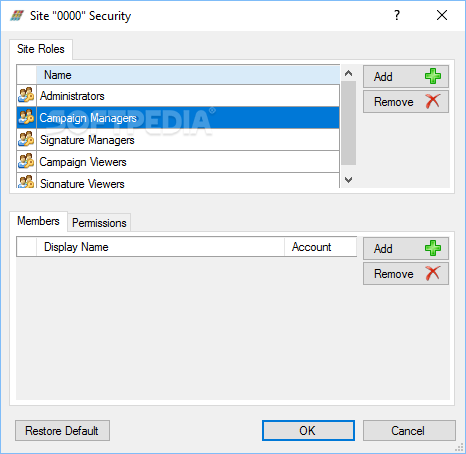Click the Signature Managers role icon
Viewport: 466px width, 454px height.
[x=26, y=139]
